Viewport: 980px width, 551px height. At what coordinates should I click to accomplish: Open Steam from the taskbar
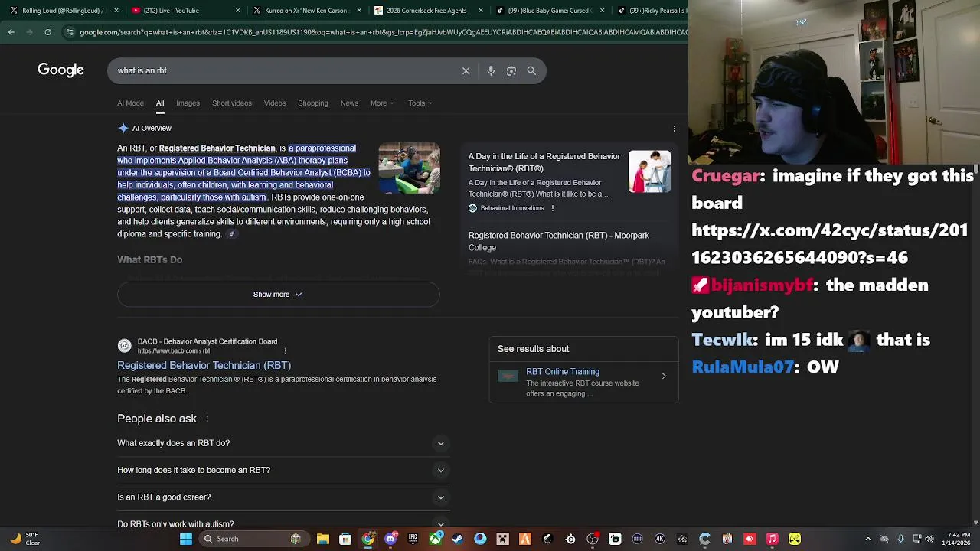[x=457, y=539]
